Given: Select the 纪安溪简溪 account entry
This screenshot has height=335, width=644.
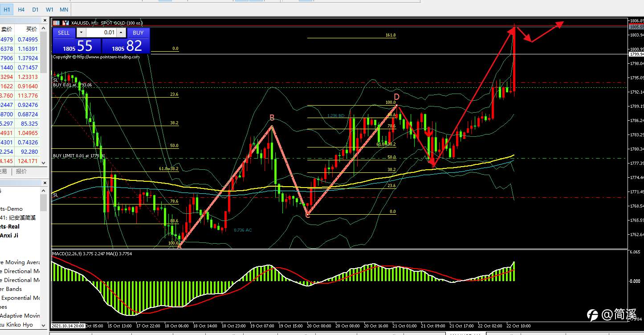Looking at the screenshot, I should point(18,217).
